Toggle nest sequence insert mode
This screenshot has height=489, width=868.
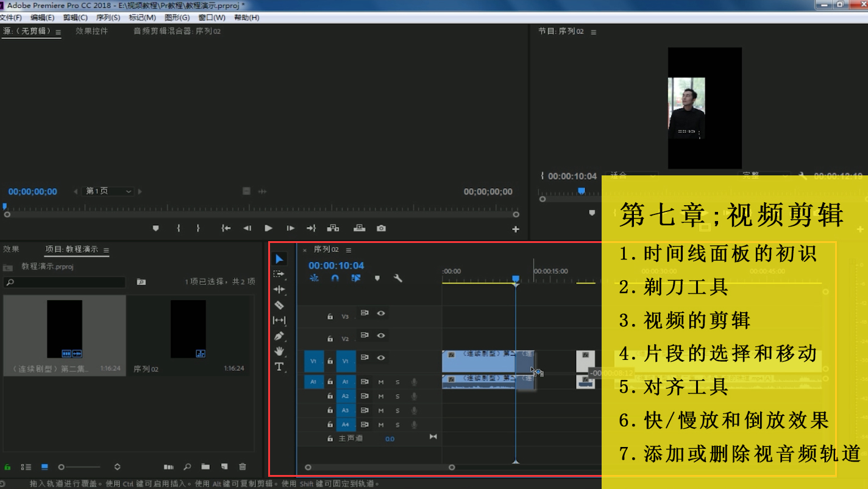click(315, 278)
